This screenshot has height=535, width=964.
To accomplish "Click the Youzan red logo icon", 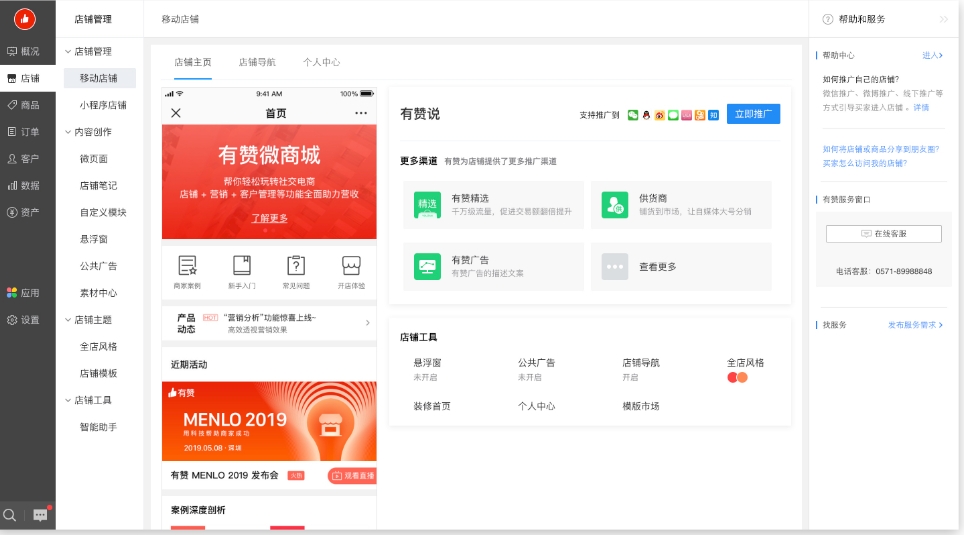I will (x=25, y=19).
